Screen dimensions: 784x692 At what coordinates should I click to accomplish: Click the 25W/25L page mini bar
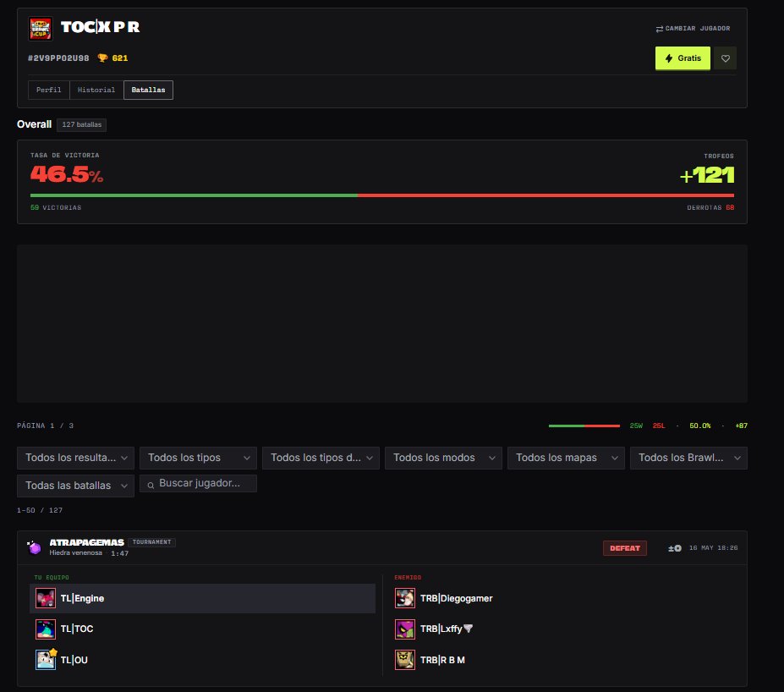(584, 426)
